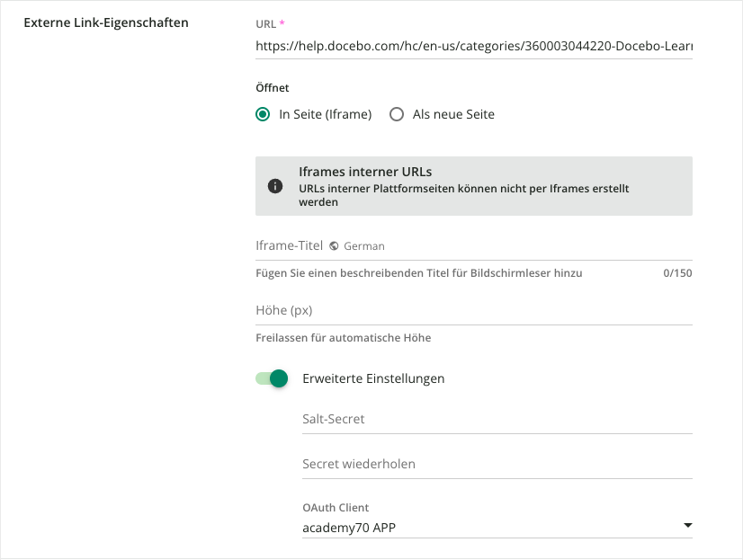743x560 pixels.
Task: Click the Freilassen für automatische Höhe hint
Action: click(x=343, y=338)
